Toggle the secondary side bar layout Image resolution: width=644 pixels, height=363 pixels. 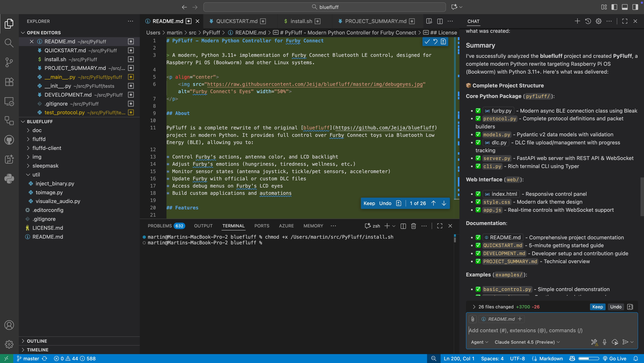635,7
